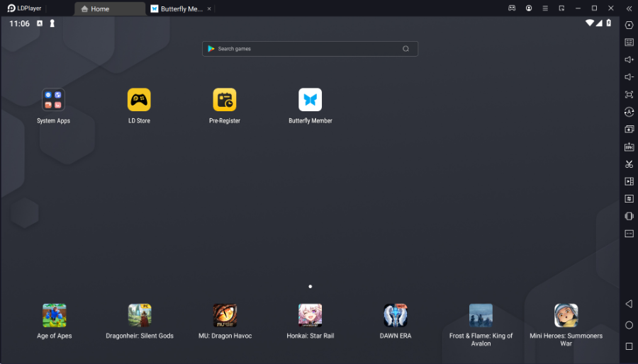Open the gamepad icon in the title bar
Image resolution: width=638 pixels, height=364 pixels.
[512, 8]
